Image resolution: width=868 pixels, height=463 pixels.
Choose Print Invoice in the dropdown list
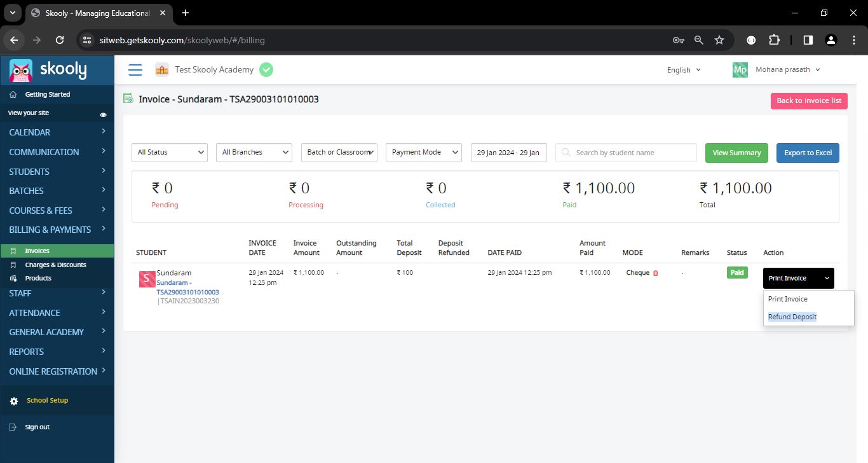pos(787,299)
